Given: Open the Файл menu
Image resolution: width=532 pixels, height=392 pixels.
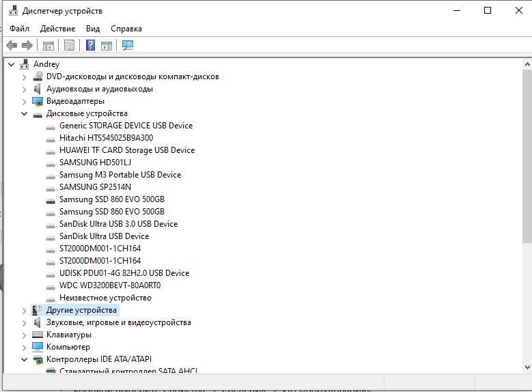Looking at the screenshot, I should [x=20, y=29].
